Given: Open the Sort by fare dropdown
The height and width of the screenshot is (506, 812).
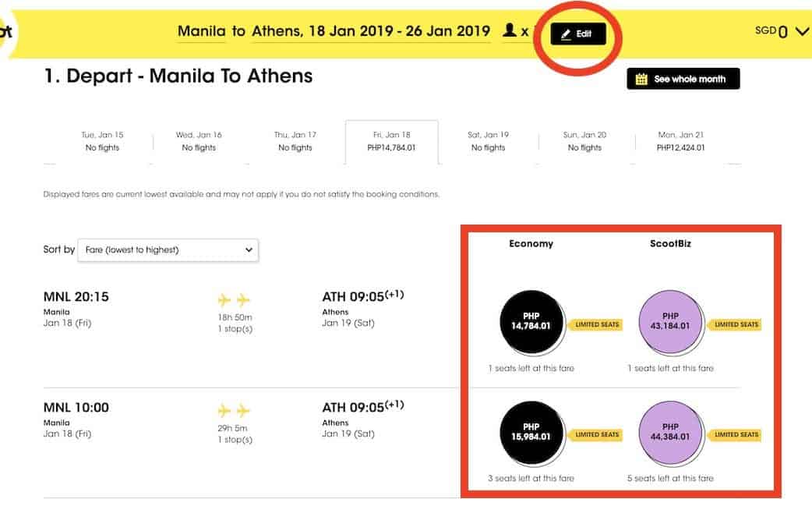Looking at the screenshot, I should point(168,250).
